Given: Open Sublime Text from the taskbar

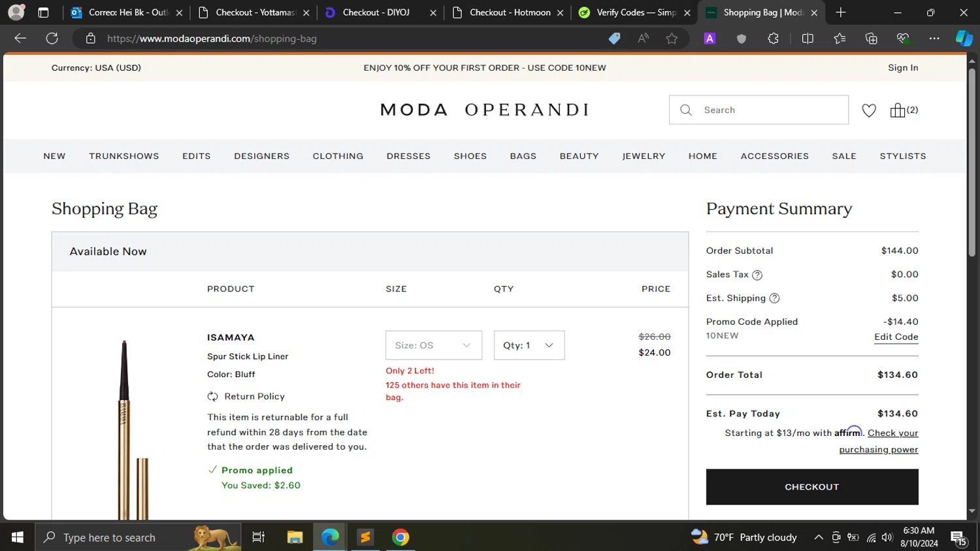Looking at the screenshot, I should click(365, 537).
